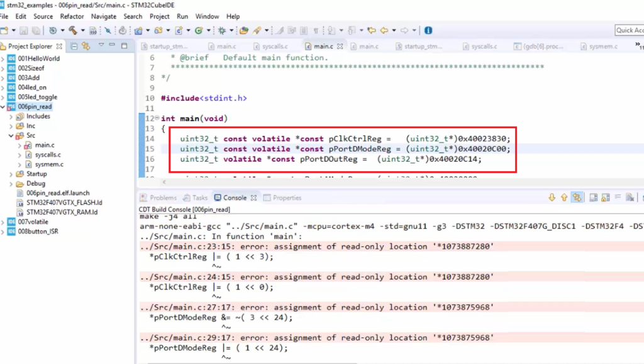
Task: Select STM32F407VGTX_FLASH.ld file
Action: click(64, 203)
